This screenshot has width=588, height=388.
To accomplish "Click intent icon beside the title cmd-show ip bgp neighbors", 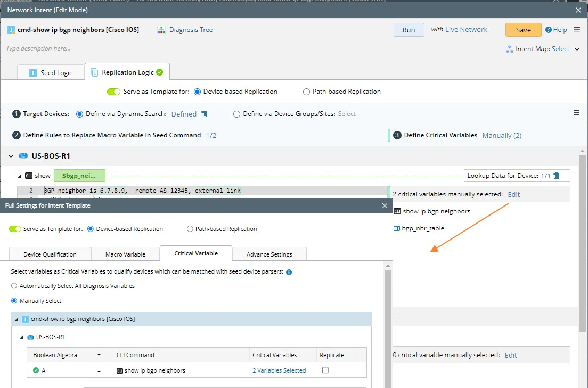I will click(11, 30).
